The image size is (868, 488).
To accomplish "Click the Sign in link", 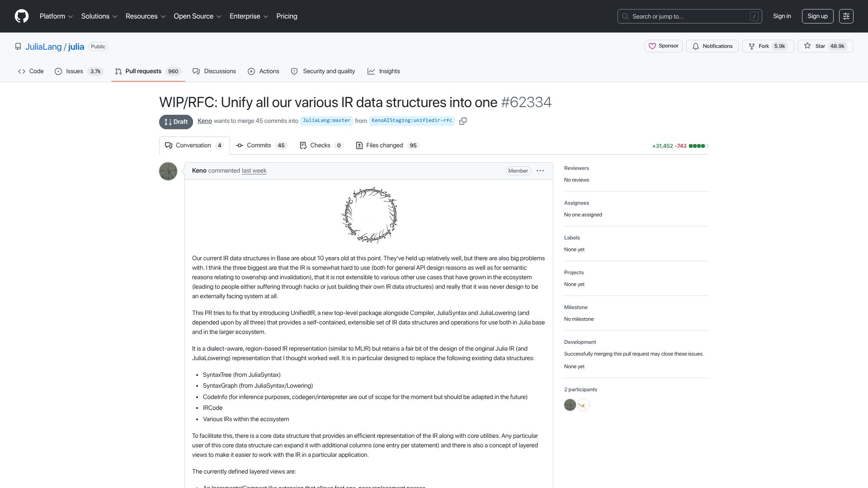I will (x=782, y=16).
